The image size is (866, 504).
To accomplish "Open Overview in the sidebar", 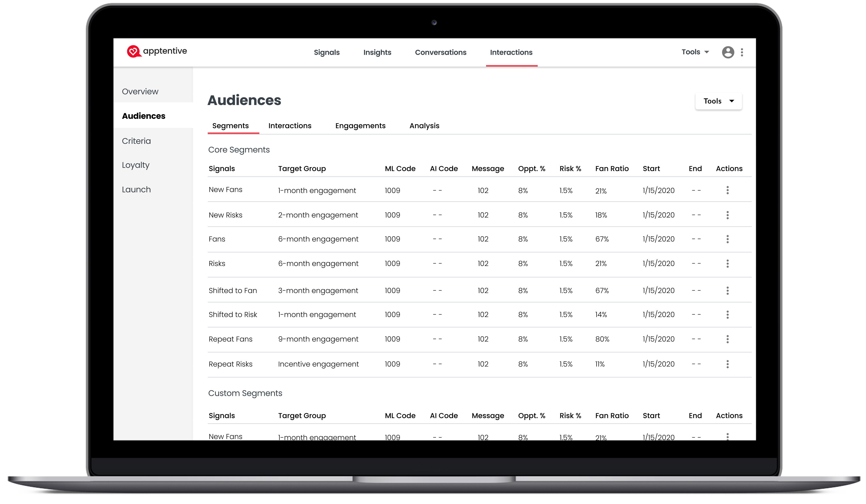I will [x=140, y=91].
